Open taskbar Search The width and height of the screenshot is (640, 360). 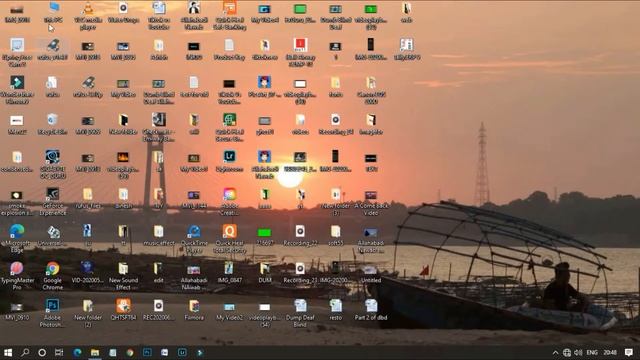25,353
